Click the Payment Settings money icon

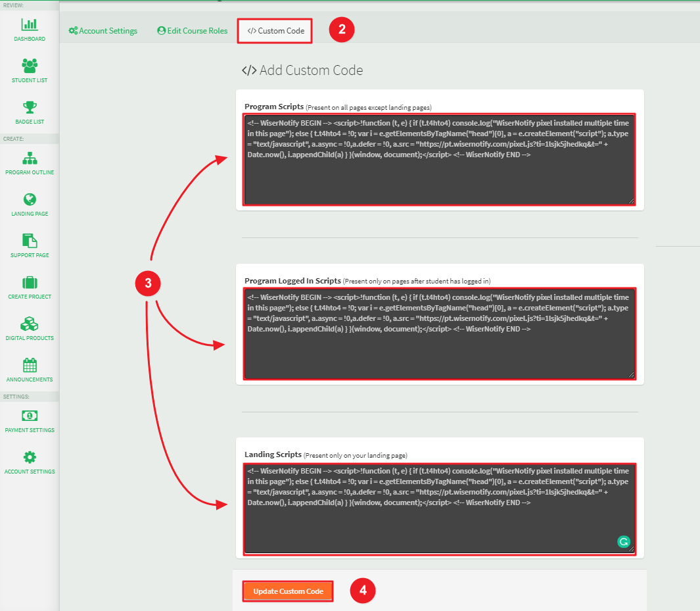pyautogui.click(x=30, y=416)
